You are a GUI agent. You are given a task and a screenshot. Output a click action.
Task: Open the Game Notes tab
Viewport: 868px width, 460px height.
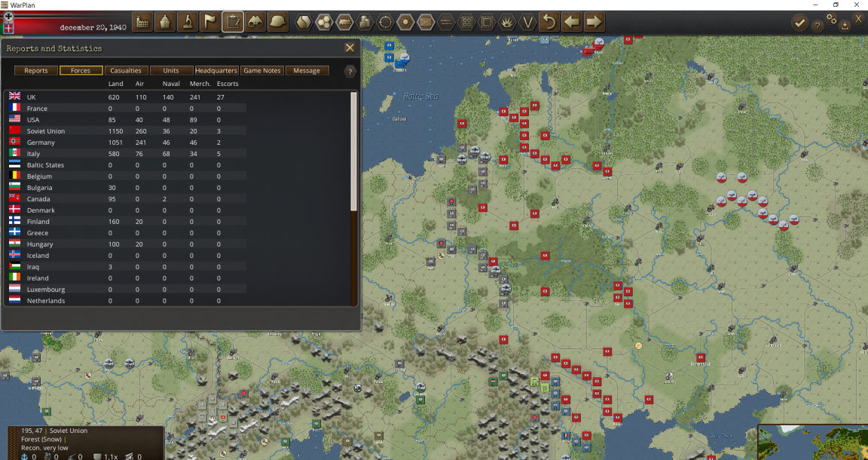pyautogui.click(x=262, y=70)
